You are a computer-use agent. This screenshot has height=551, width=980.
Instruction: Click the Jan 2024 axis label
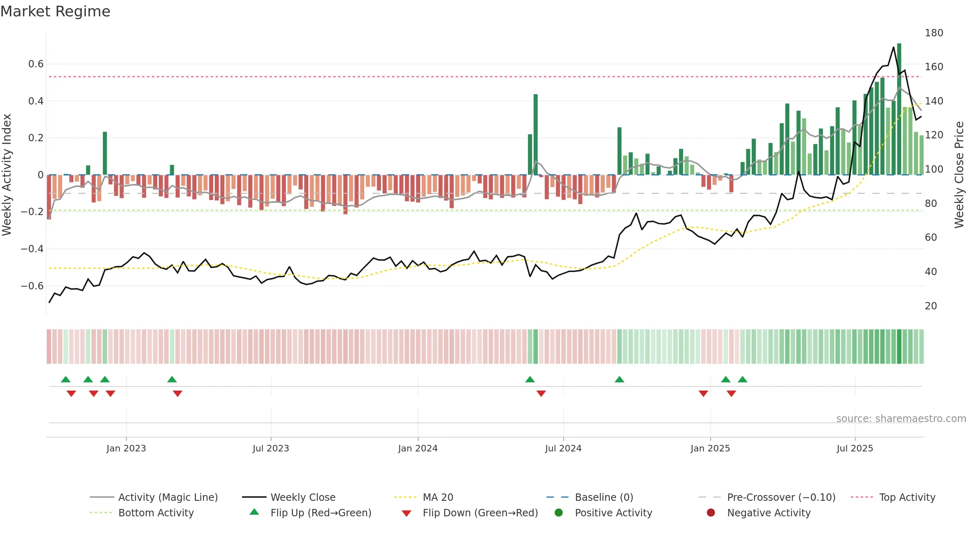(418, 448)
